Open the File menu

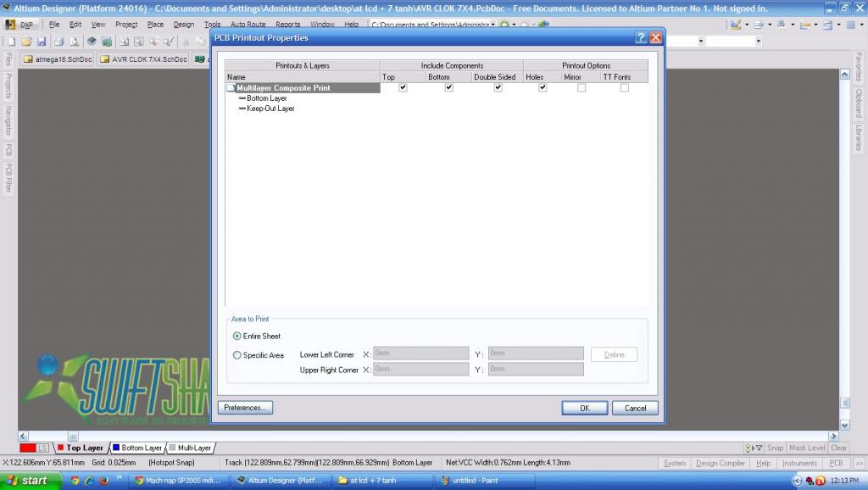tap(53, 25)
